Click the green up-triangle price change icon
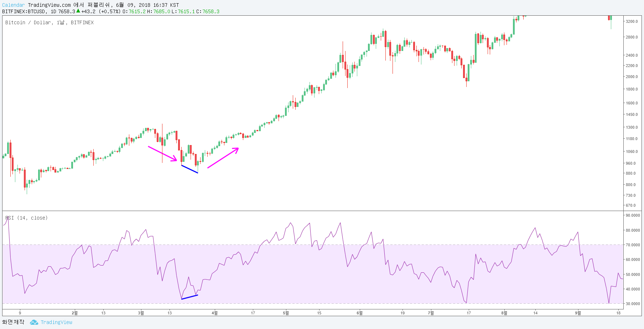Image resolution: width=644 pixels, height=329 pixels. [78, 11]
